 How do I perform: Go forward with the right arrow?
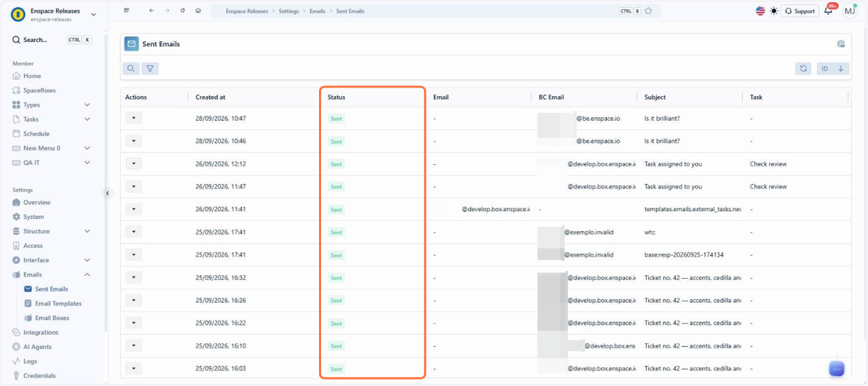point(167,11)
